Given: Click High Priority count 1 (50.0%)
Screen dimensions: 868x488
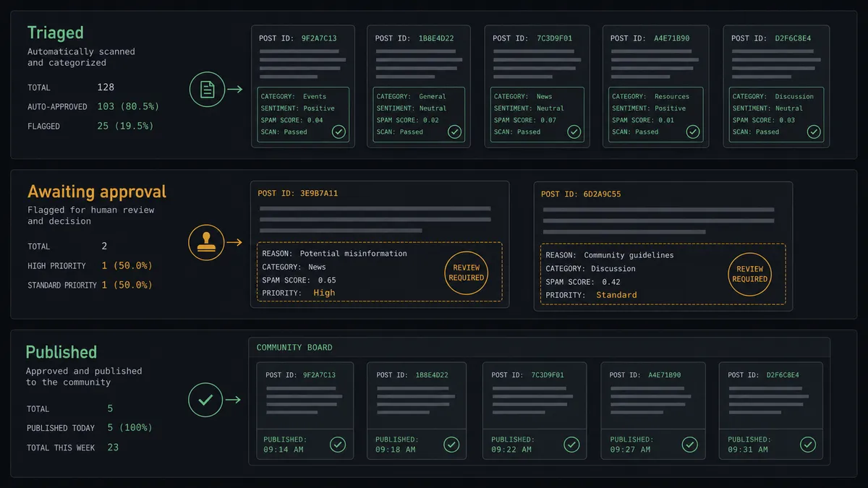Looking at the screenshot, I should pyautogui.click(x=127, y=265).
